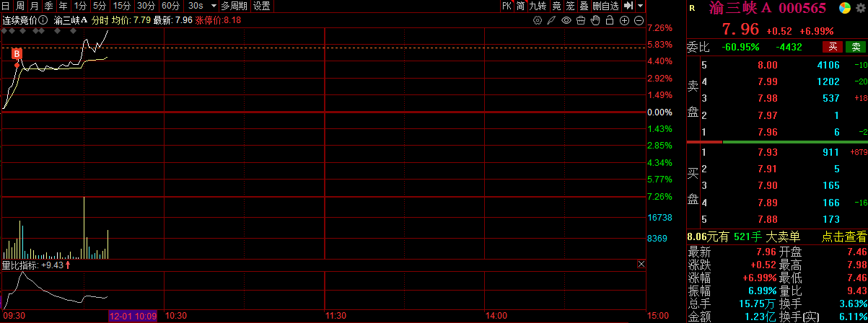
Task: Open 设置 settings menu
Action: pos(262,6)
